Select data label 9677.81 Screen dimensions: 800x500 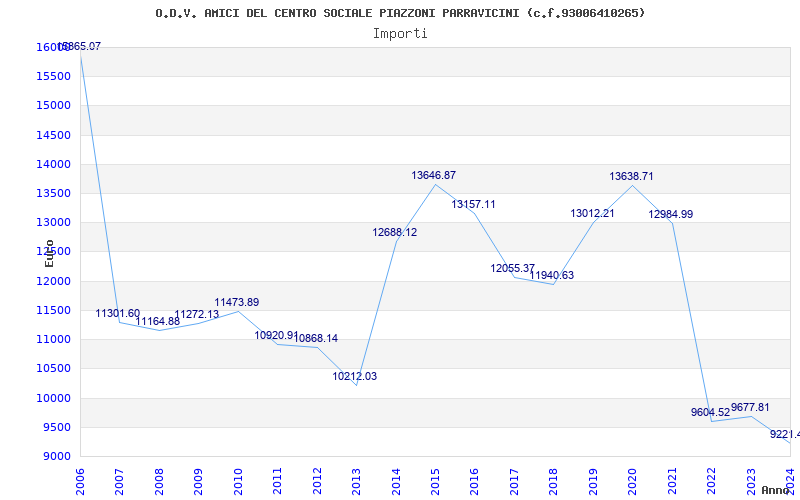pyautogui.click(x=750, y=407)
